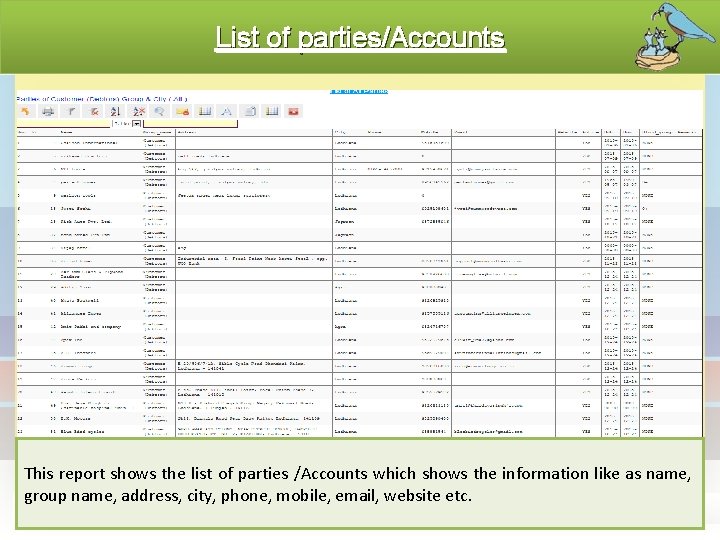
Task: Click the red close icon ending the toolbar
Action: pos(294,111)
